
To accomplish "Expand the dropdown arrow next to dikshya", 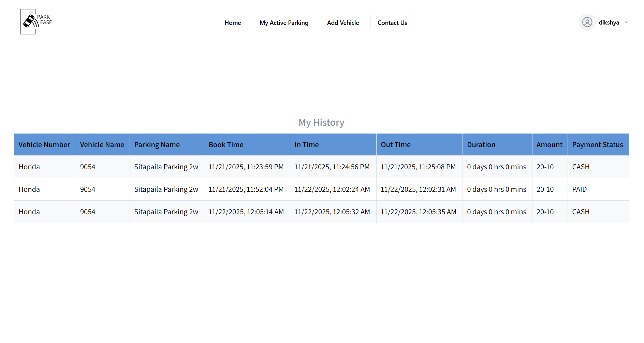I will coord(627,22).
